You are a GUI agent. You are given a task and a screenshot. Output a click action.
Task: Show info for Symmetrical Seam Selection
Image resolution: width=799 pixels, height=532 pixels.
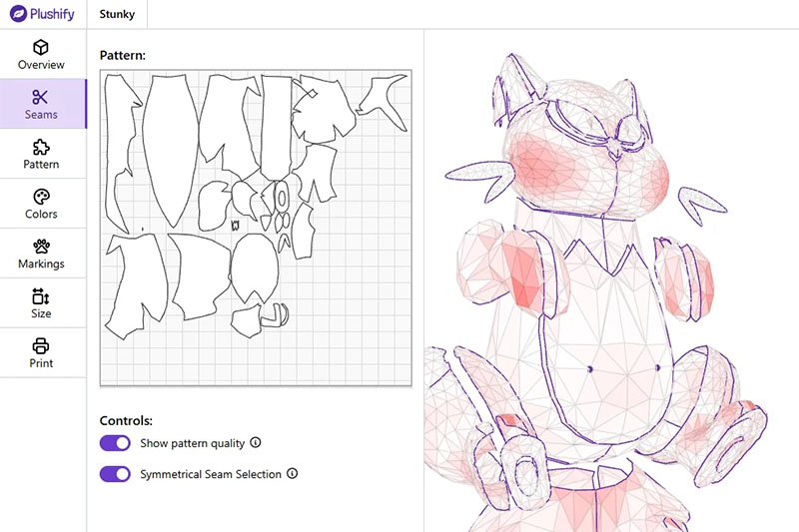(x=292, y=473)
